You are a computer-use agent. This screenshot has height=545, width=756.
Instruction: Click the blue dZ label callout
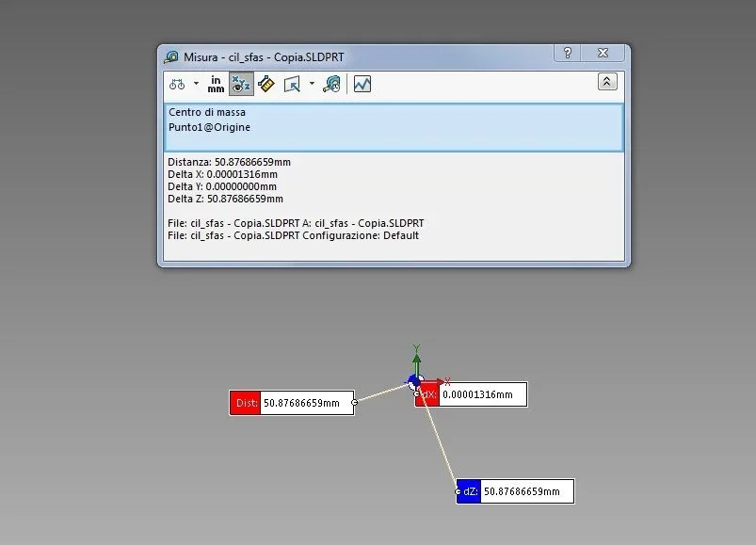pyautogui.click(x=469, y=491)
